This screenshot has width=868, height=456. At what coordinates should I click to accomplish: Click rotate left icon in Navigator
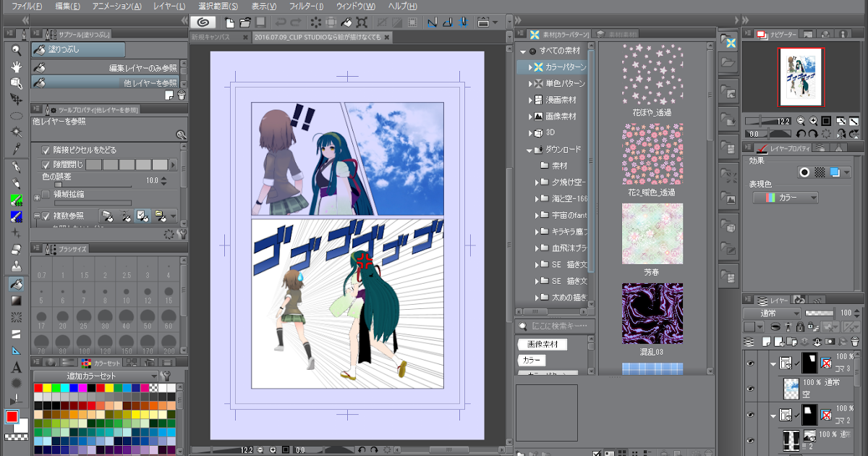click(x=801, y=134)
